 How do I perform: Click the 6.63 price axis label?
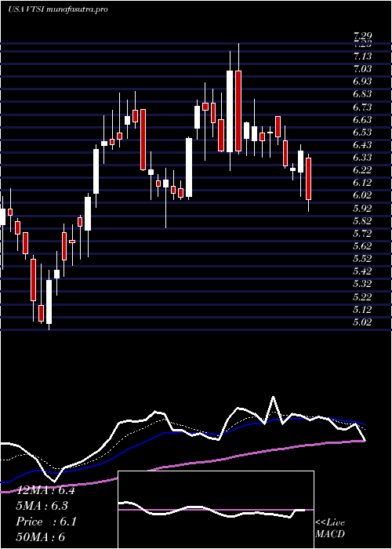pyautogui.click(x=362, y=120)
